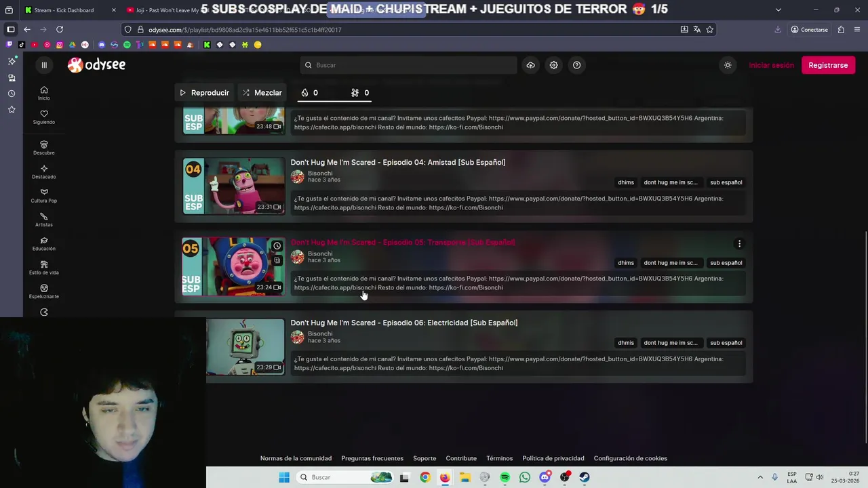
Task: Open Soporte footer link
Action: (425, 458)
